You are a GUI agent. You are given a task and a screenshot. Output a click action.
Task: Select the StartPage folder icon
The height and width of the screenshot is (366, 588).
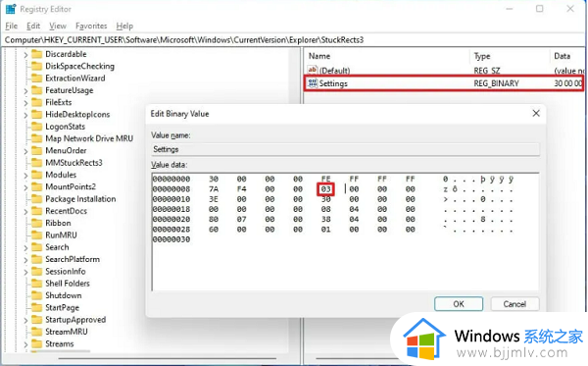pos(37,307)
